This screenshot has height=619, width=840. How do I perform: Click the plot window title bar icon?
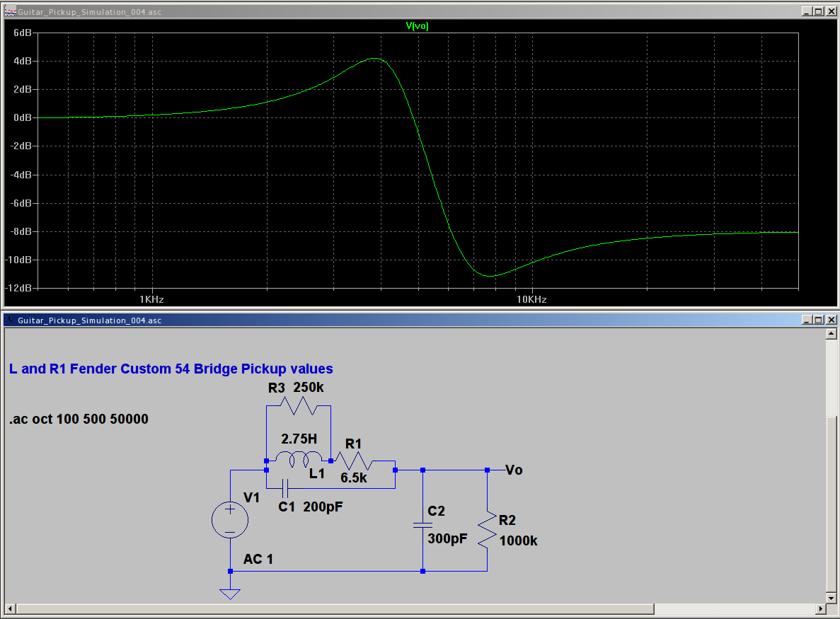10,11
